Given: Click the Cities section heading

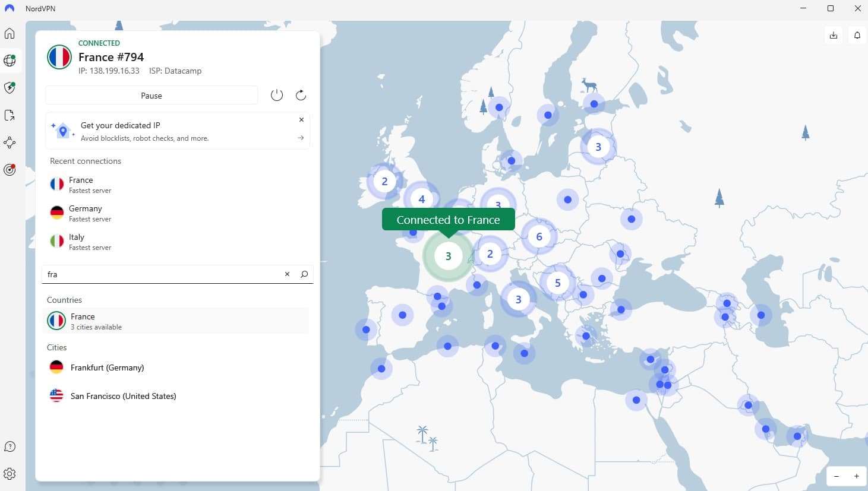Looking at the screenshot, I should tap(57, 347).
